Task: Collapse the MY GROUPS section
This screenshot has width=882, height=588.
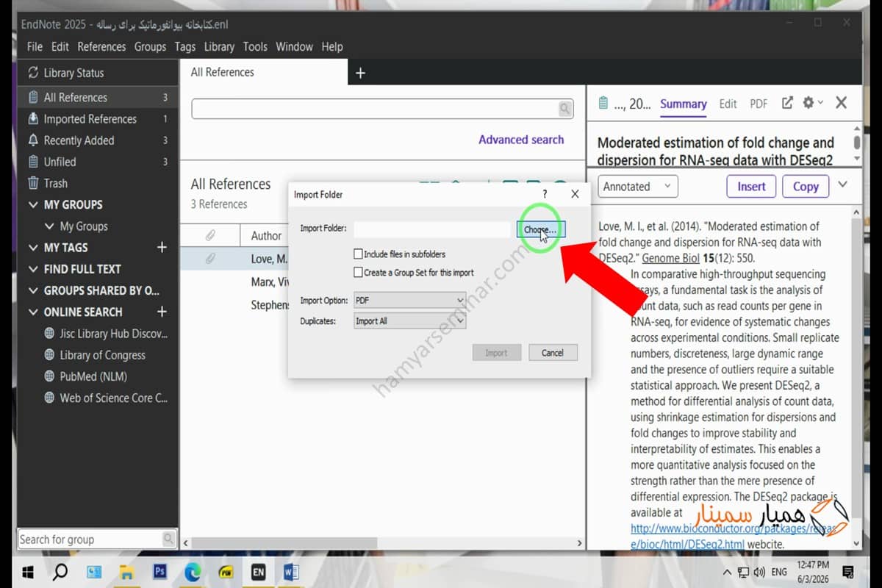Action: [x=32, y=205]
